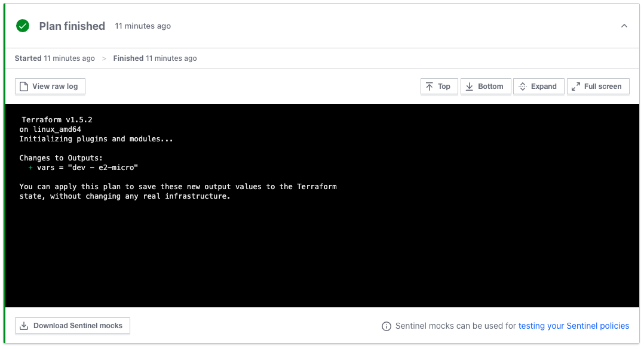Click the 'Finished 11 minutes ago' text
644x349 pixels.
click(x=155, y=58)
